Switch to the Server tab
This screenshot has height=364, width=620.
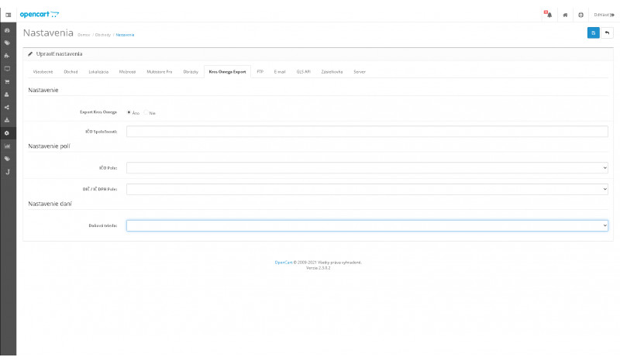(360, 72)
